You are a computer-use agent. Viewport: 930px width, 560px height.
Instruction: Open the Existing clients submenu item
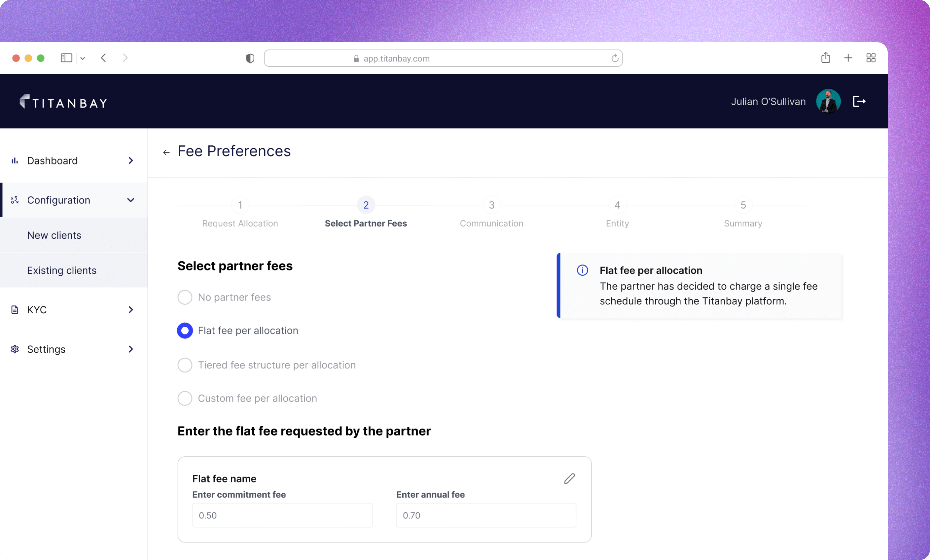62,270
